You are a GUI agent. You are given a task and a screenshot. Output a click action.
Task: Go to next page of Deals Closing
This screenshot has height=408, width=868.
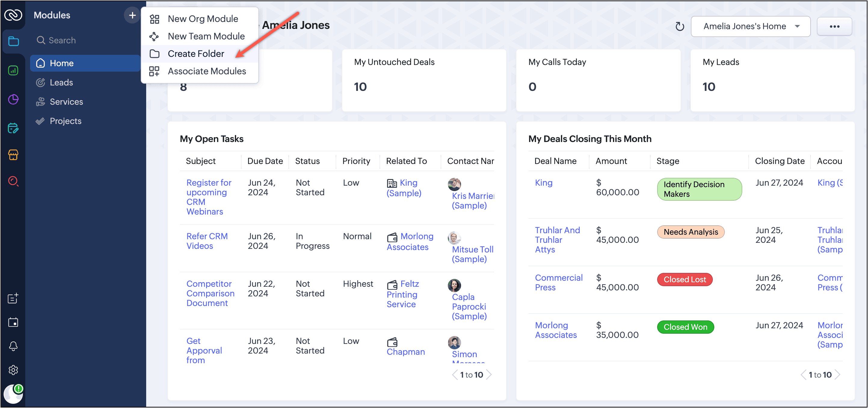[x=838, y=375]
